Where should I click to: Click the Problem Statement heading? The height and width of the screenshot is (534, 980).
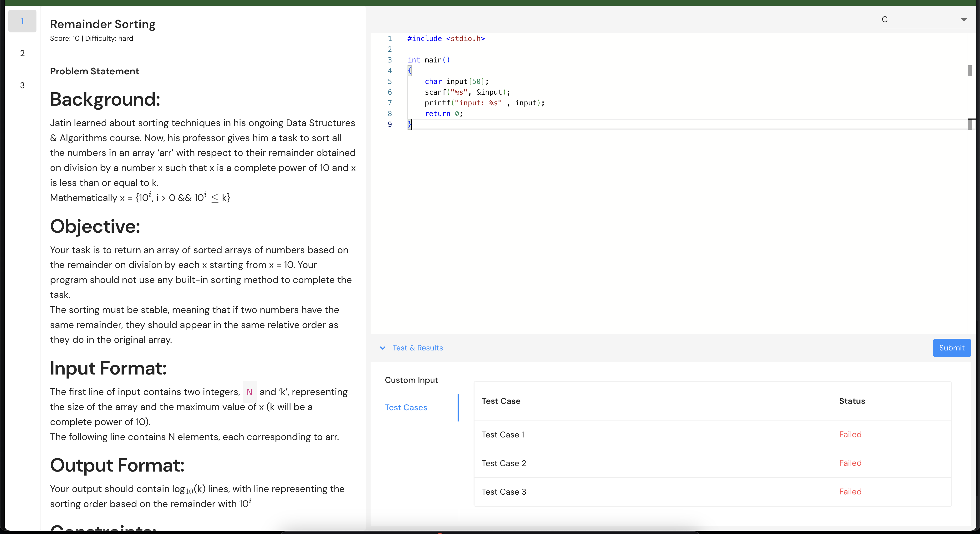point(94,71)
